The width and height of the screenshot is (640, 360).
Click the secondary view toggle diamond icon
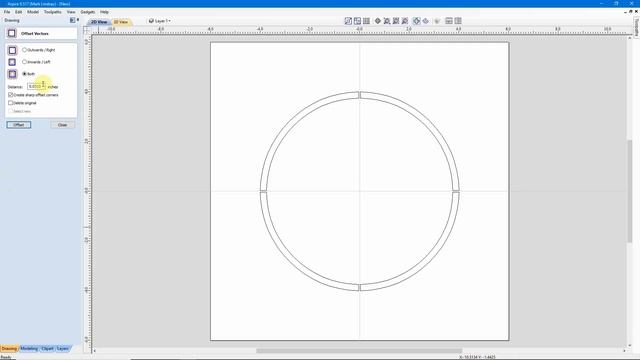coord(426,21)
